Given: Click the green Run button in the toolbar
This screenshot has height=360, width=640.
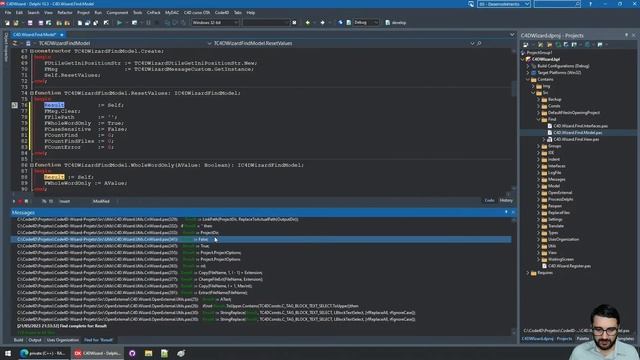Looking at the screenshot, I should (119, 23).
